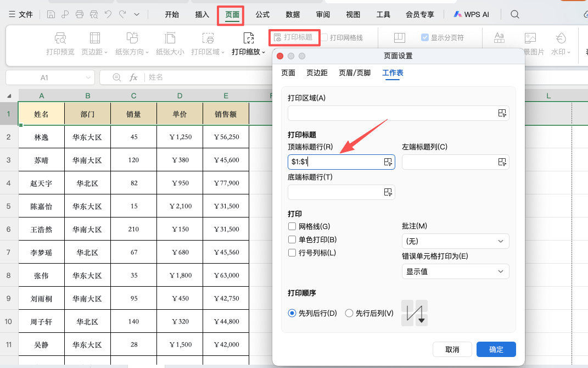Image resolution: width=588 pixels, height=368 pixels.
Task: Select the 工作表 dialog tab
Action: [393, 73]
